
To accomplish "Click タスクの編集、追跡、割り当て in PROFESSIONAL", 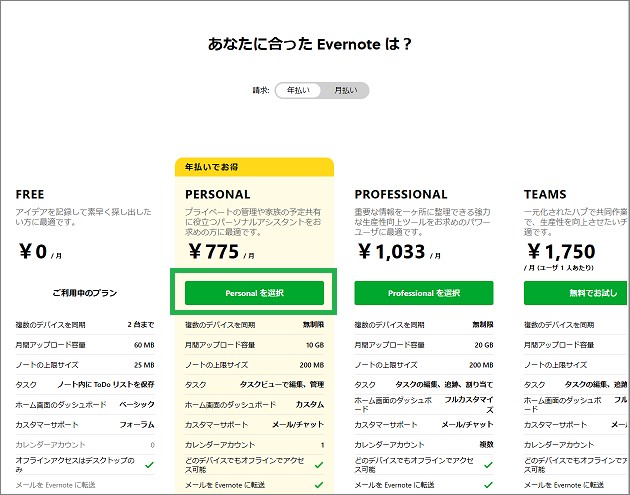I will click(444, 385).
